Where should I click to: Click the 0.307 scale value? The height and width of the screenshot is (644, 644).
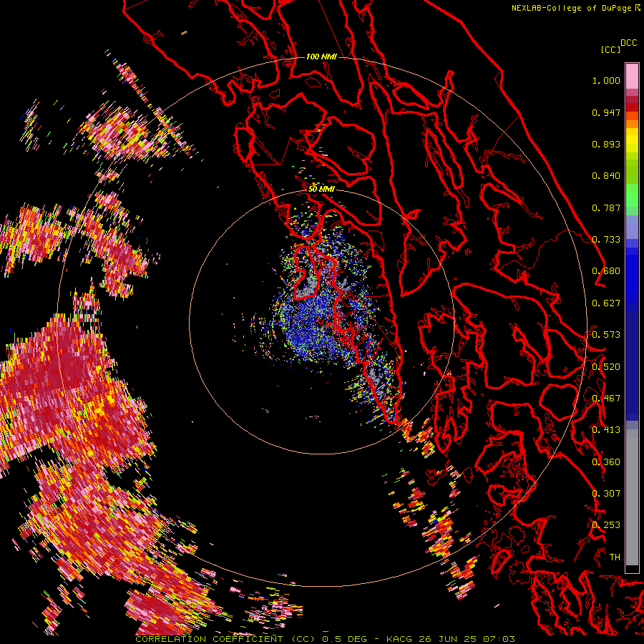click(606, 494)
